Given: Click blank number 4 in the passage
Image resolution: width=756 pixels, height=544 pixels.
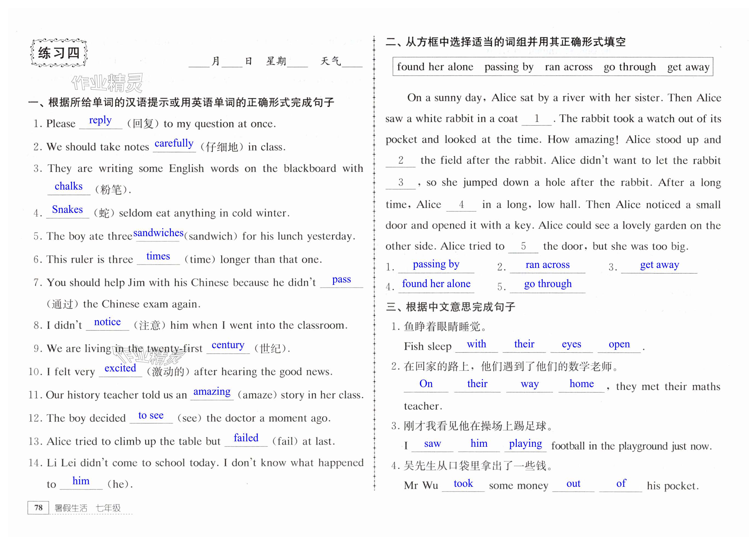Looking at the screenshot, I should pos(461,204).
